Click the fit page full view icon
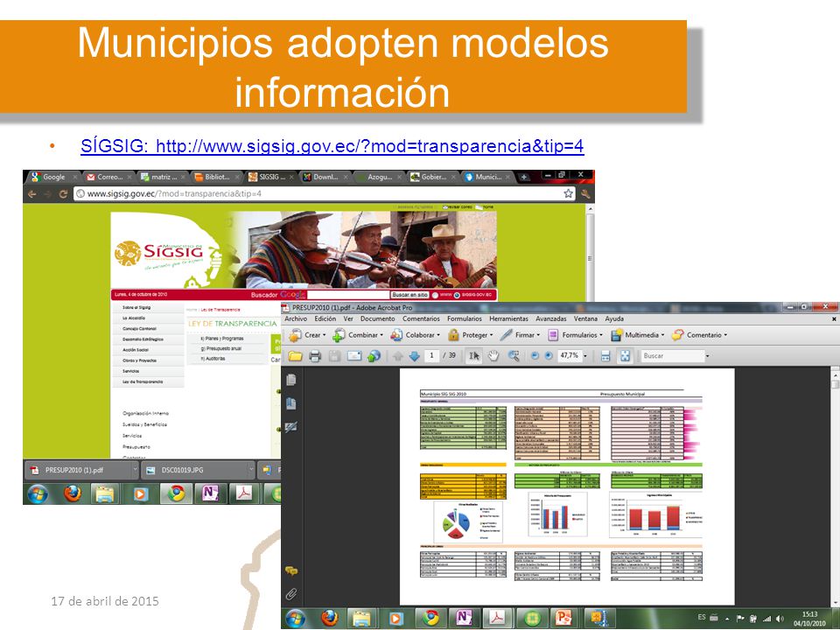 [x=625, y=356]
